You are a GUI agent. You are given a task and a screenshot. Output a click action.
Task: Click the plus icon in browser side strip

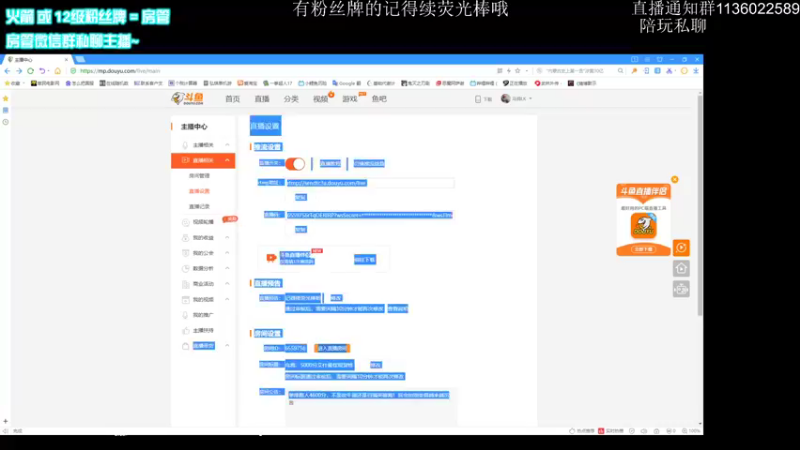pos(6,421)
